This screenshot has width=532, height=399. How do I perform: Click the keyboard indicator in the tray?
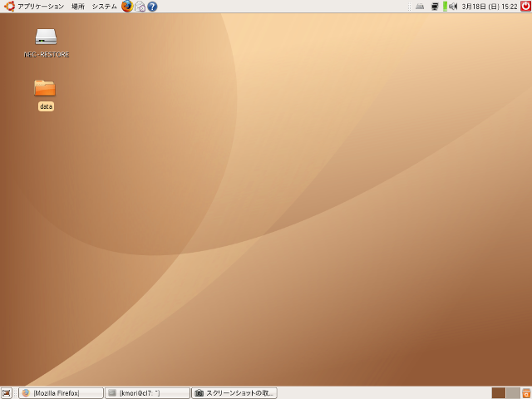point(420,7)
